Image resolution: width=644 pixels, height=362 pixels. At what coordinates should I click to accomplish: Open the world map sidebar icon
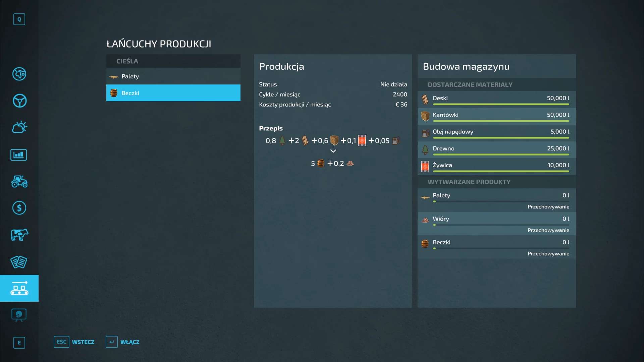coord(19,74)
